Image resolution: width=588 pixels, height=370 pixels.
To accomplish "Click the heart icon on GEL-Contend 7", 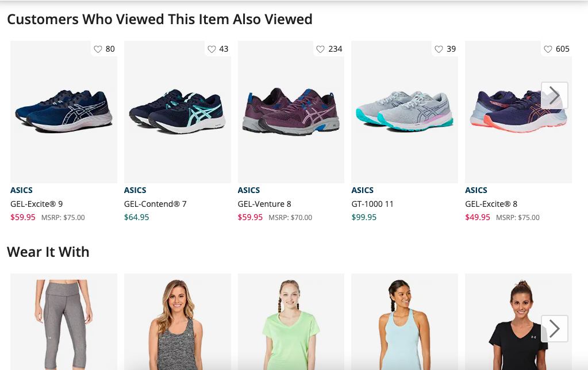I will coord(212,49).
